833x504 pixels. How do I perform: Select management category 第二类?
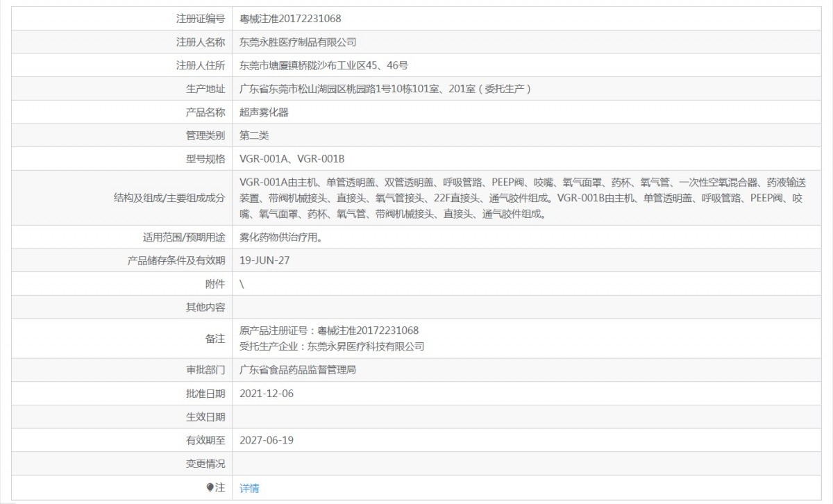click(x=254, y=135)
